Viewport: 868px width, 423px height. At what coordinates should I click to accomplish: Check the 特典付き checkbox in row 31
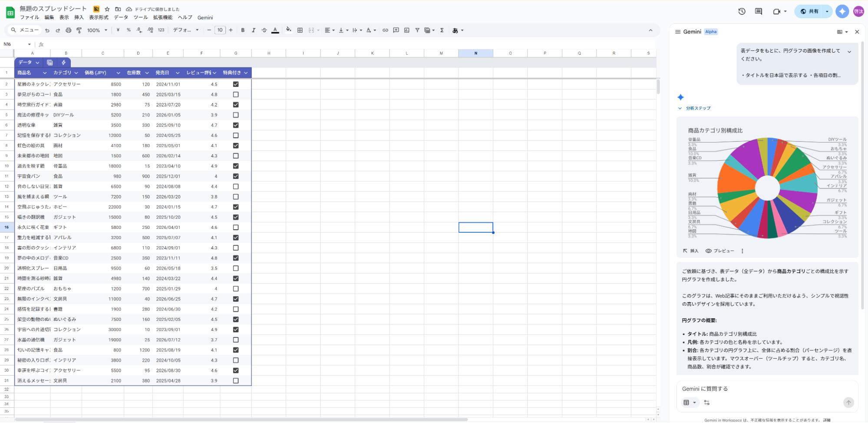236,380
